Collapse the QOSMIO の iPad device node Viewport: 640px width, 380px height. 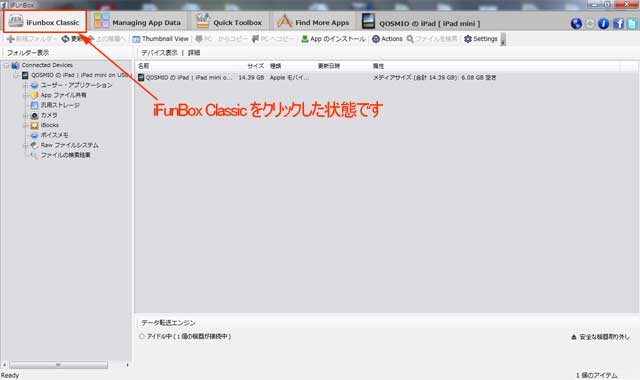coord(16,76)
